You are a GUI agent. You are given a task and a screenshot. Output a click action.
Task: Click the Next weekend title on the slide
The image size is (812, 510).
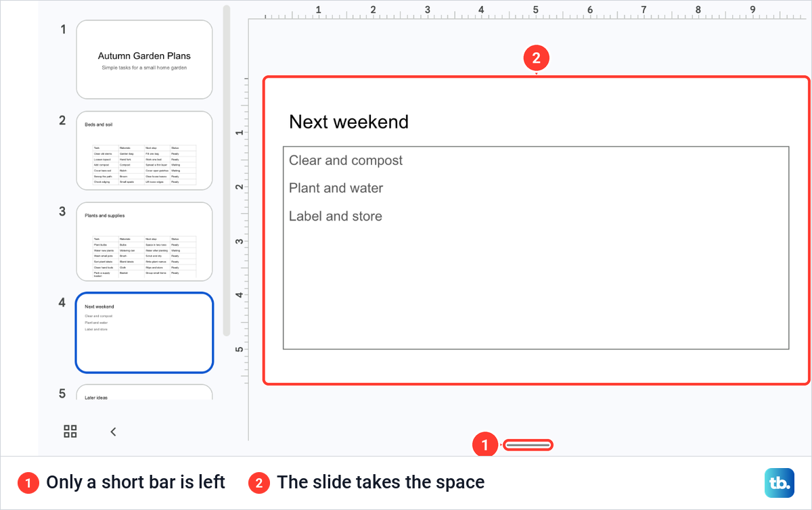348,122
